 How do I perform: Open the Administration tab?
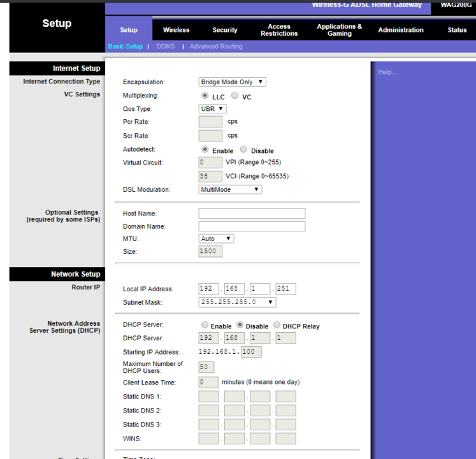click(x=401, y=30)
